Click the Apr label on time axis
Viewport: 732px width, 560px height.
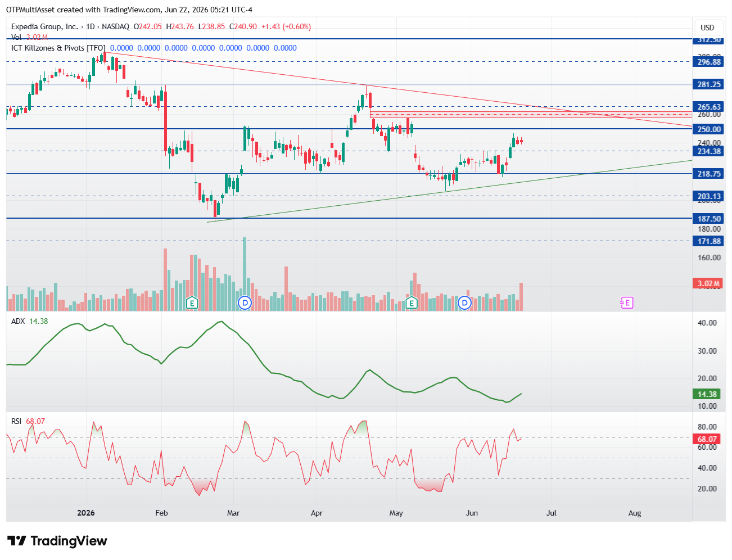317,513
